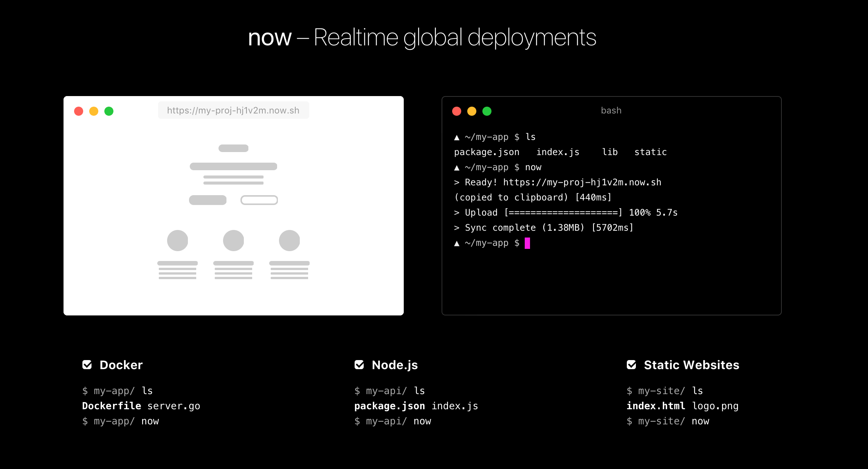
Task: Click the browser address bar showing the now.sh URL
Action: pyautogui.click(x=233, y=110)
